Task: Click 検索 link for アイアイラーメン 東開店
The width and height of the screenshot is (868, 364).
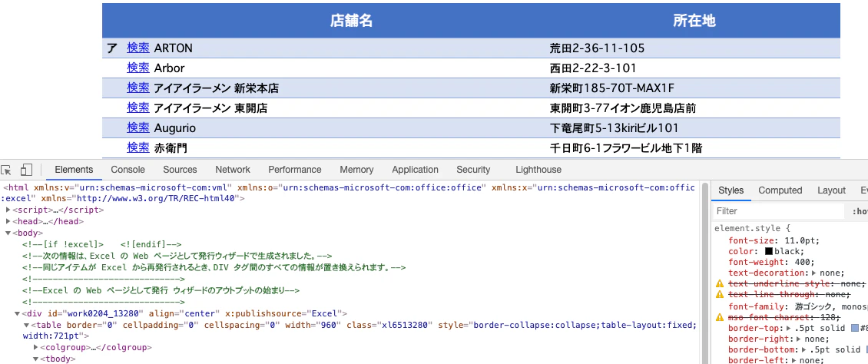Action: (x=137, y=108)
